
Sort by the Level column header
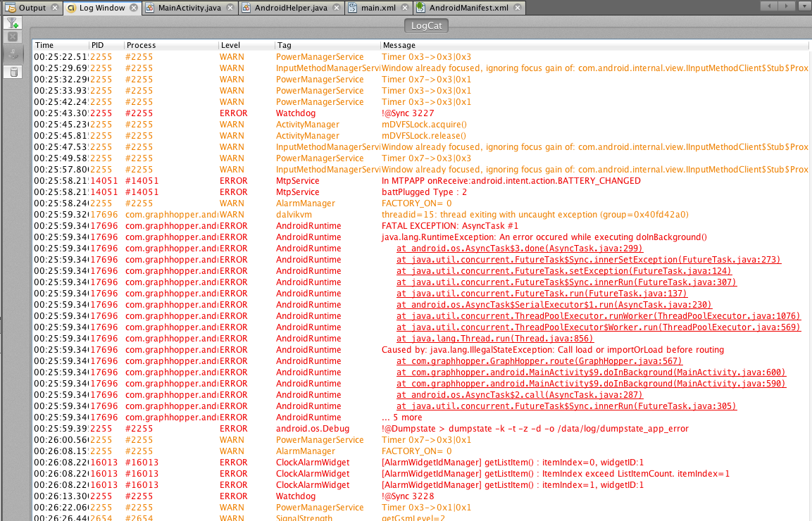246,45
